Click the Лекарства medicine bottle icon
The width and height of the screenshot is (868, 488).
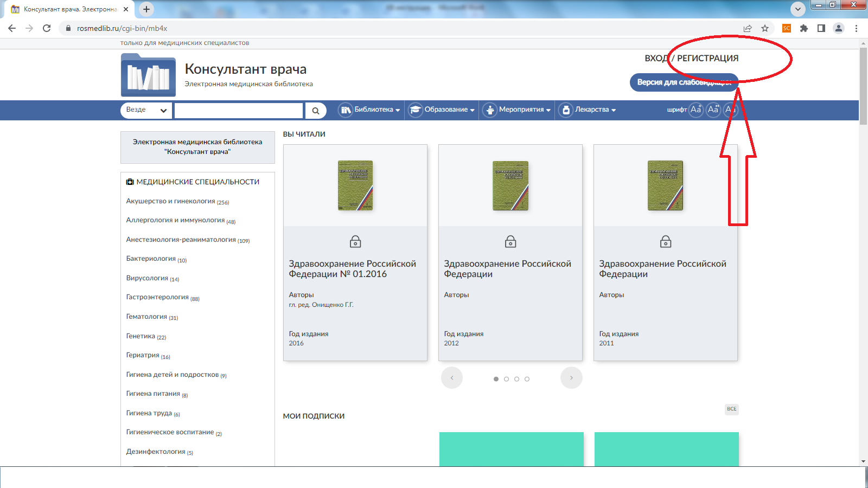[566, 110]
